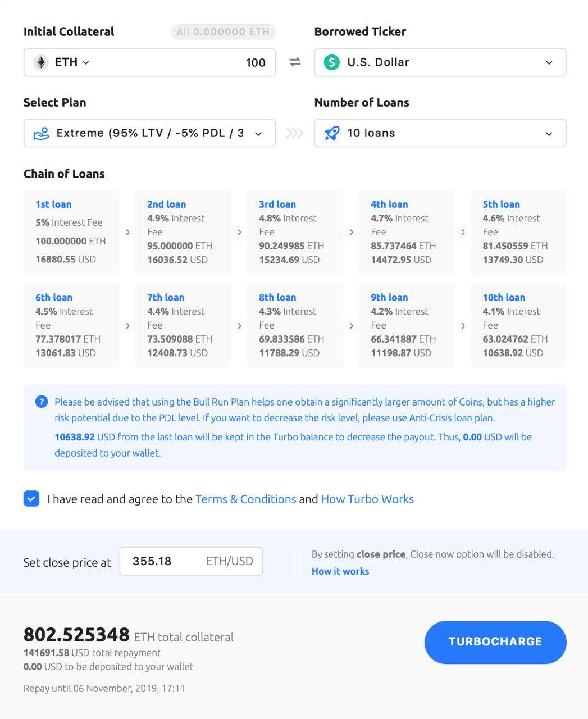Open the Terms & Conditions link

(x=245, y=499)
